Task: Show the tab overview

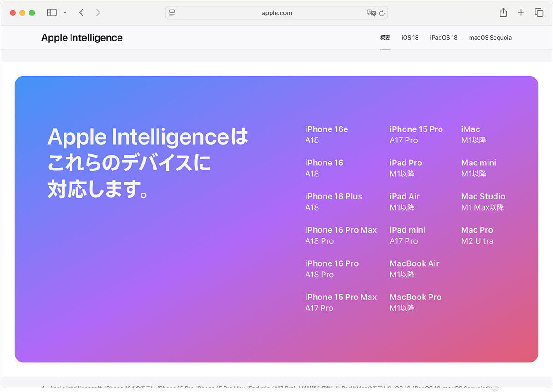Action: (x=539, y=13)
